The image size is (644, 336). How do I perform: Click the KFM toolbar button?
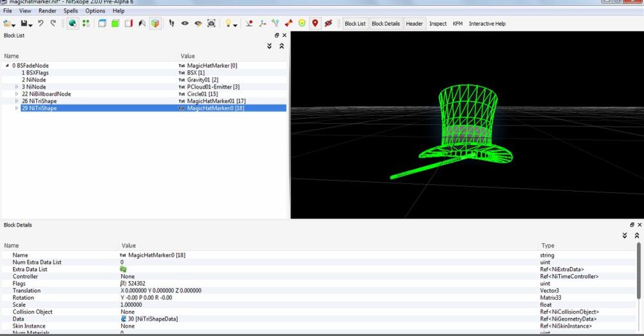[x=457, y=23]
